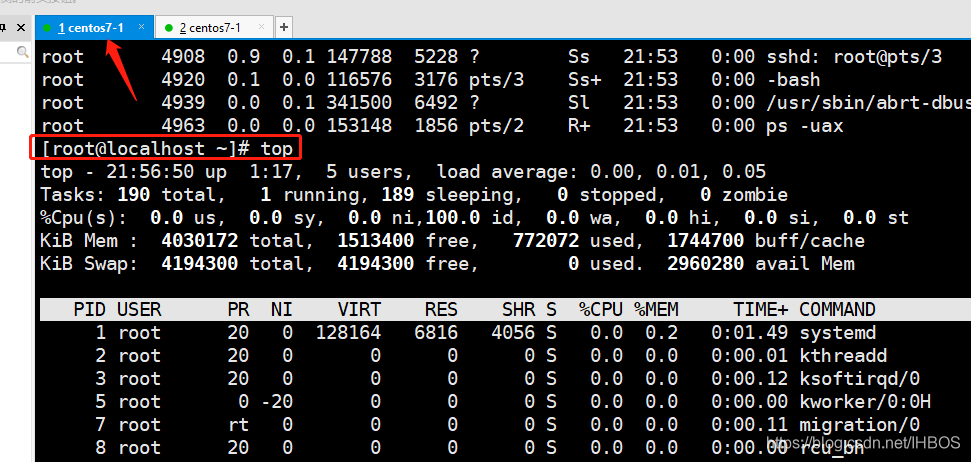
Task: Click the magnifier search icon in side panel
Action: click(x=23, y=52)
